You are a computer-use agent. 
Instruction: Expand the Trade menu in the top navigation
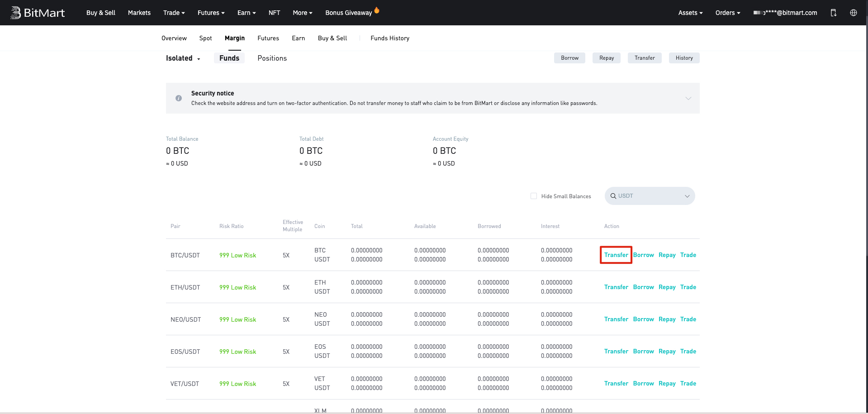(x=174, y=13)
